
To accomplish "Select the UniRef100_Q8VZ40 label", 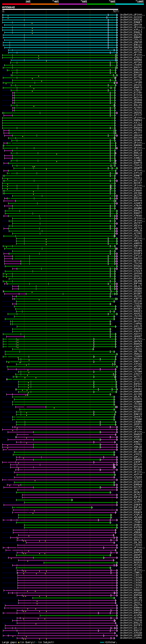I will pyautogui.click(x=131, y=85).
